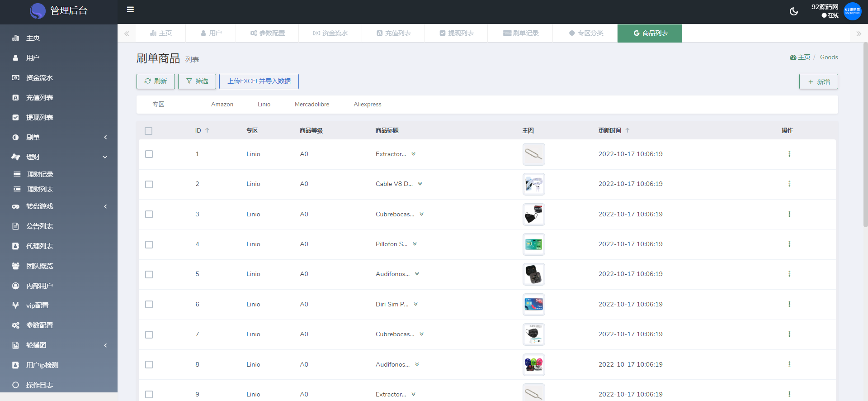Click the 主页 sidebar chart icon
This screenshot has width=868, height=401.
(16, 38)
